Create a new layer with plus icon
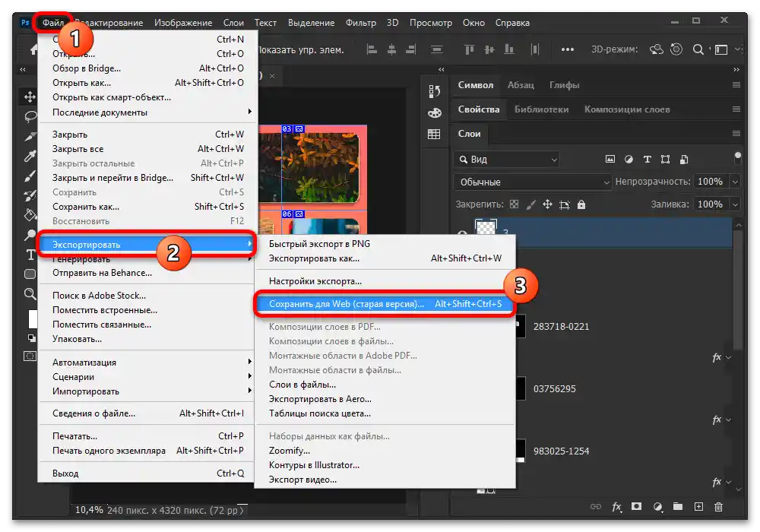 pos(698,507)
